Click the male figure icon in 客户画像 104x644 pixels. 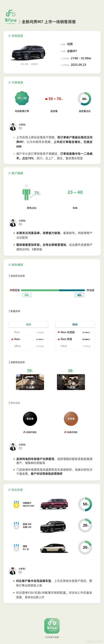(x=26, y=192)
